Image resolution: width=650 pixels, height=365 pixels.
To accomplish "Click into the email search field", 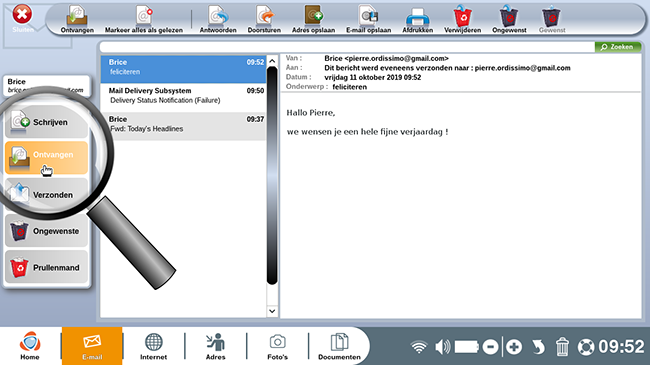I will (347, 47).
